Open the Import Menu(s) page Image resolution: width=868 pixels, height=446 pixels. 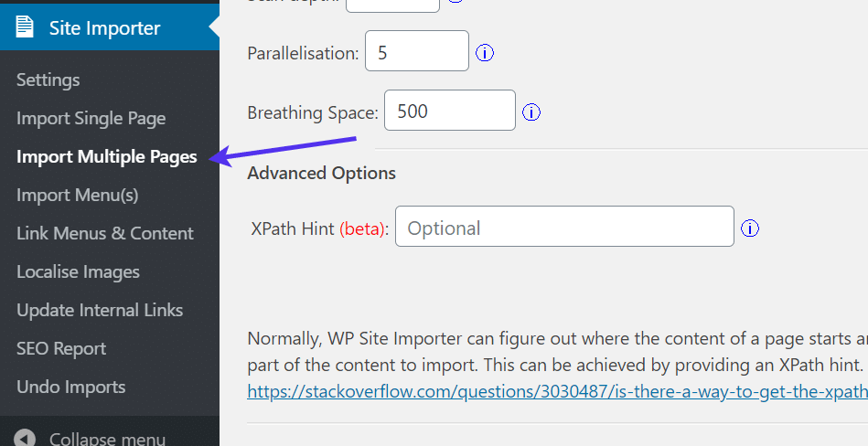(x=77, y=196)
